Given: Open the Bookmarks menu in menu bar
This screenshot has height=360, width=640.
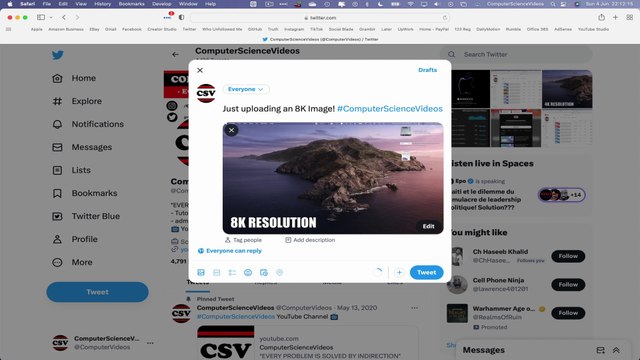Looking at the screenshot, I should tap(131, 4).
